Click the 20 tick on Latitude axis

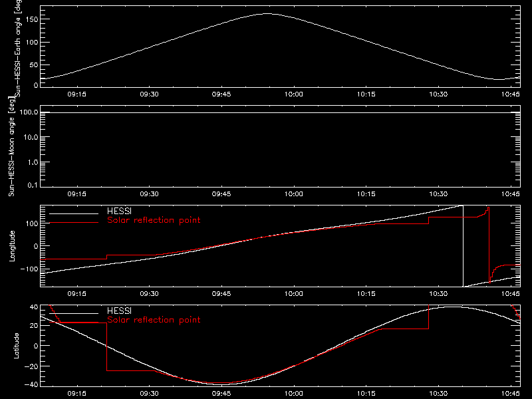pos(34,325)
